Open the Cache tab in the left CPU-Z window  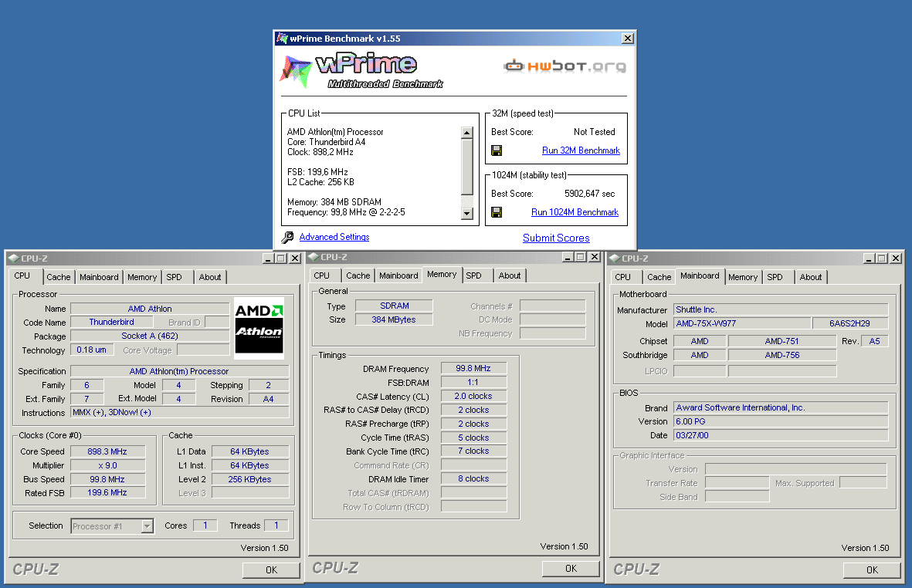coord(59,277)
